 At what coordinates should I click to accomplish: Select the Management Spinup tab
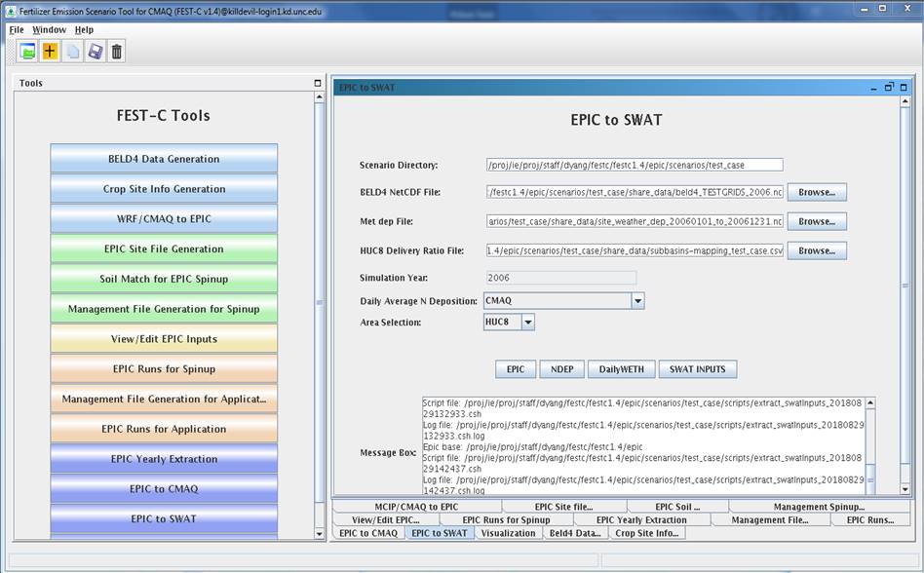tap(819, 507)
